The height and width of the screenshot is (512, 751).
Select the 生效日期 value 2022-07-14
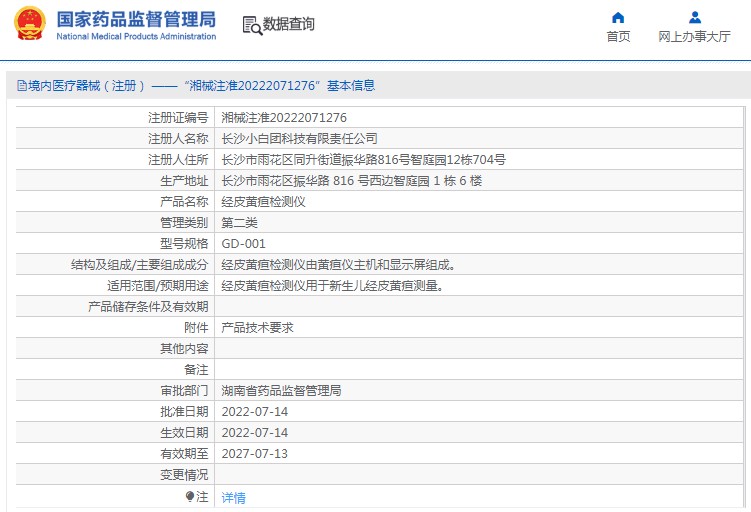click(x=255, y=433)
